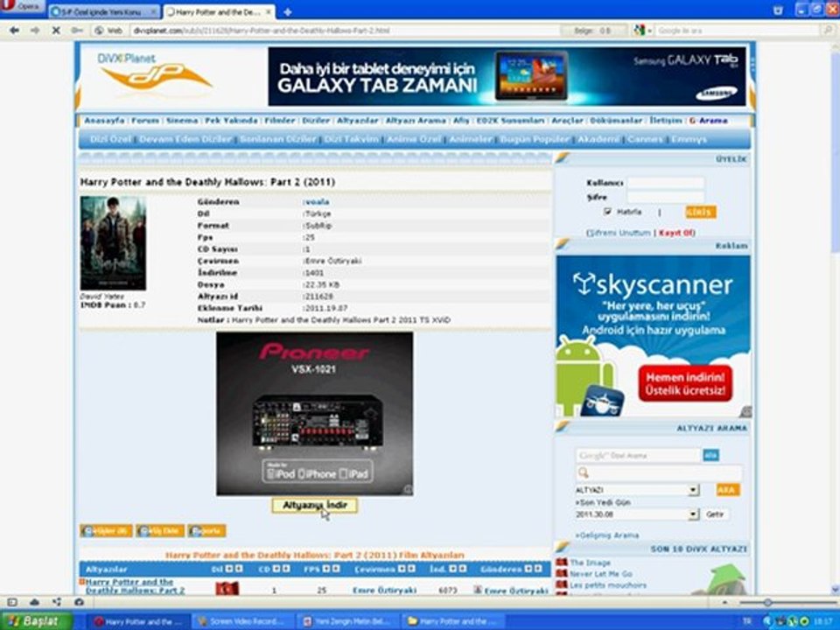This screenshot has height=630, width=840.
Task: Go back with the browser back arrow
Action: 15,31
